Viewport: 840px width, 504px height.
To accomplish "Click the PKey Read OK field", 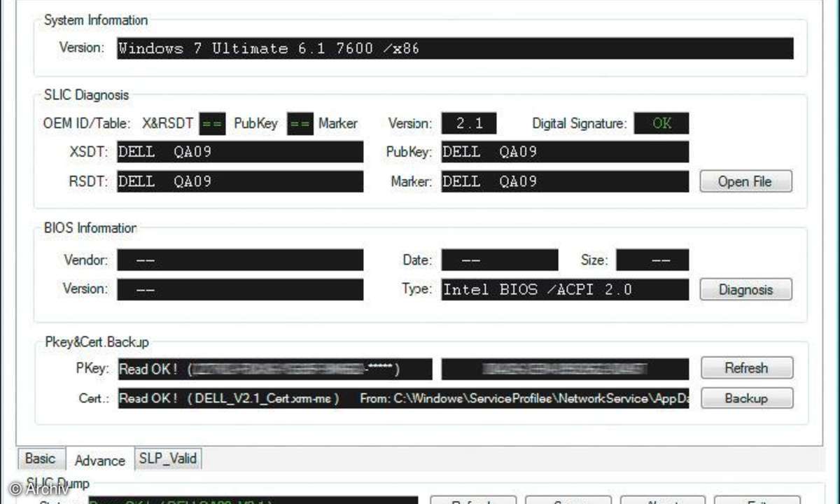I will coord(274,368).
